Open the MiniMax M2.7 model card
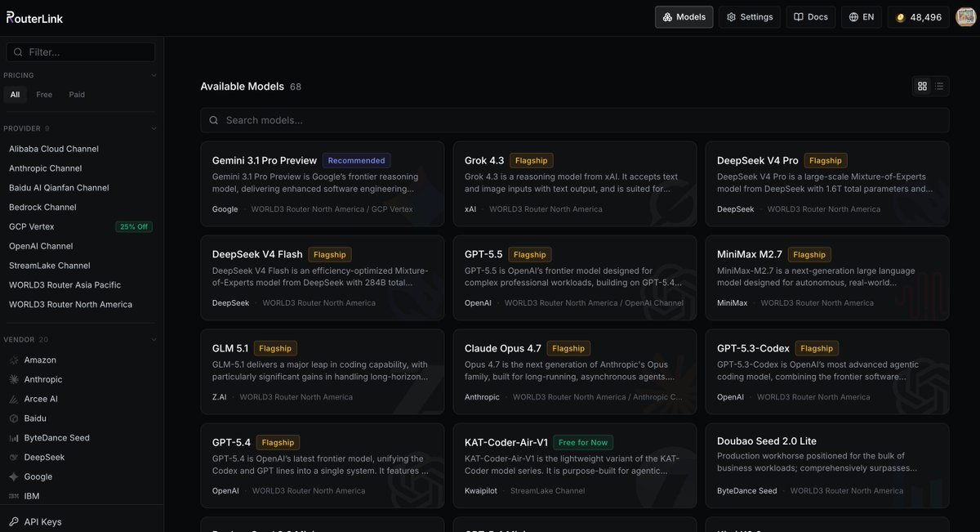The width and height of the screenshot is (980, 532). (x=826, y=279)
